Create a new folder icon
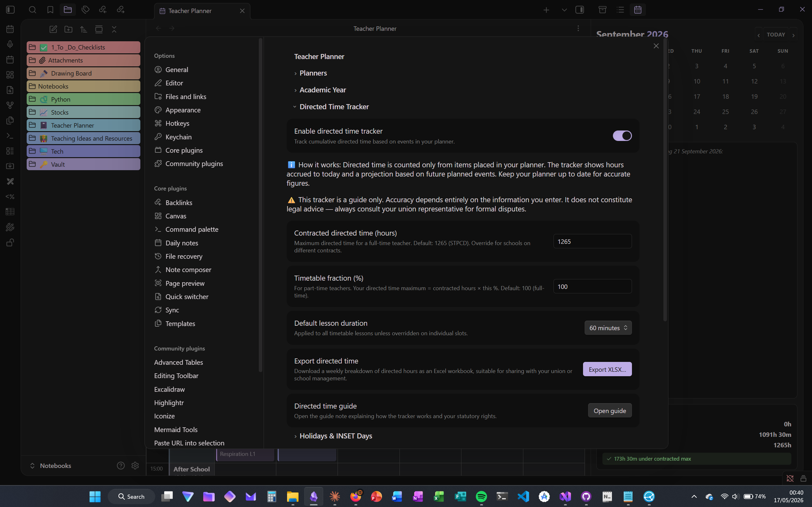This screenshot has width=812, height=507. tap(68, 30)
